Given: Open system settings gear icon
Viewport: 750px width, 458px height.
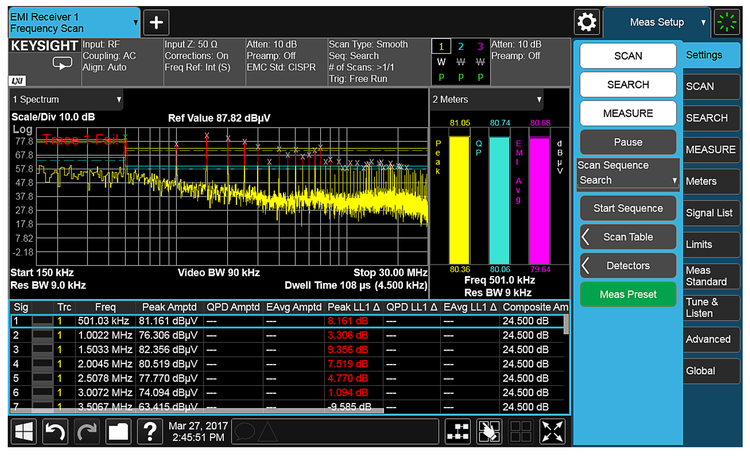Looking at the screenshot, I should [x=587, y=22].
